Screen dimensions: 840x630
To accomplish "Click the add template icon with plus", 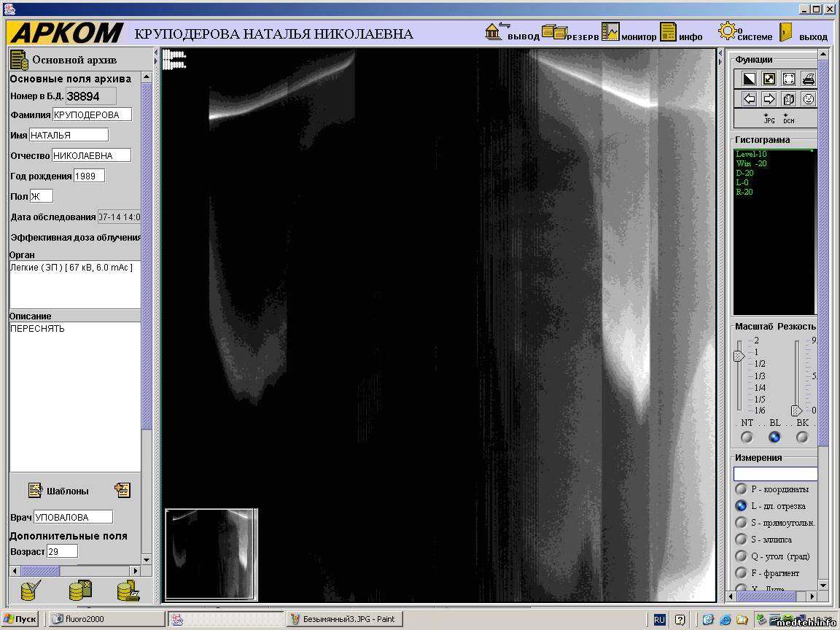I will pos(122,490).
